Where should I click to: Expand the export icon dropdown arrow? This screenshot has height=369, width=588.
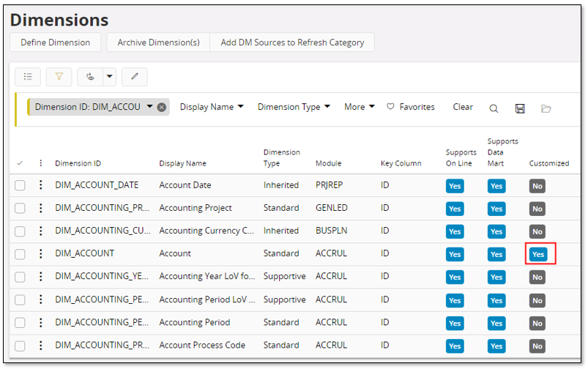point(110,76)
